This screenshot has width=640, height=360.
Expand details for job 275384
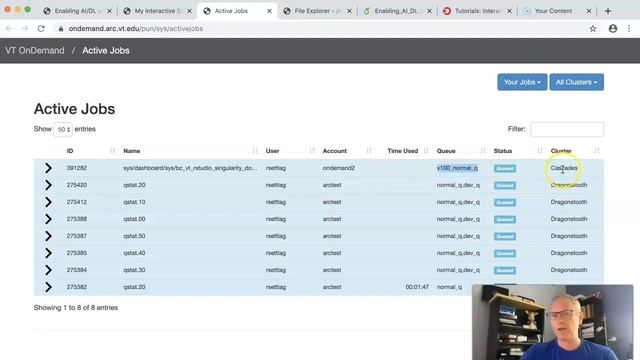[x=48, y=270]
